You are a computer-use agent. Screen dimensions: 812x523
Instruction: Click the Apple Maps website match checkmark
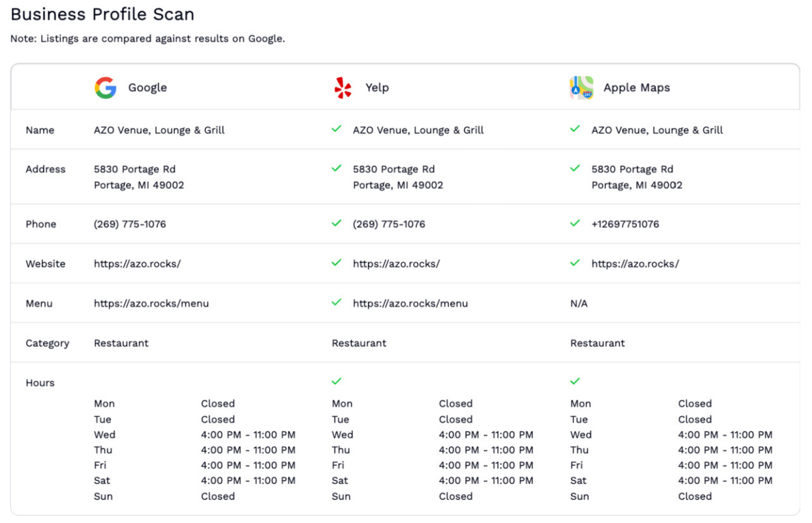tap(575, 263)
